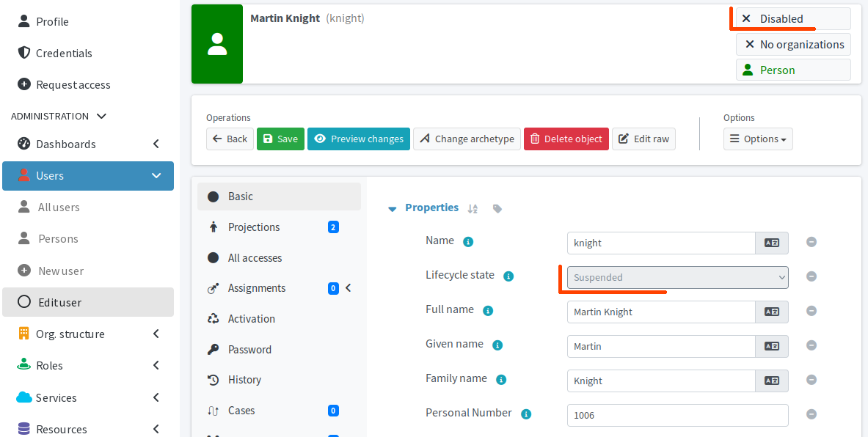Click the tag icon beside Properties header

point(497,208)
